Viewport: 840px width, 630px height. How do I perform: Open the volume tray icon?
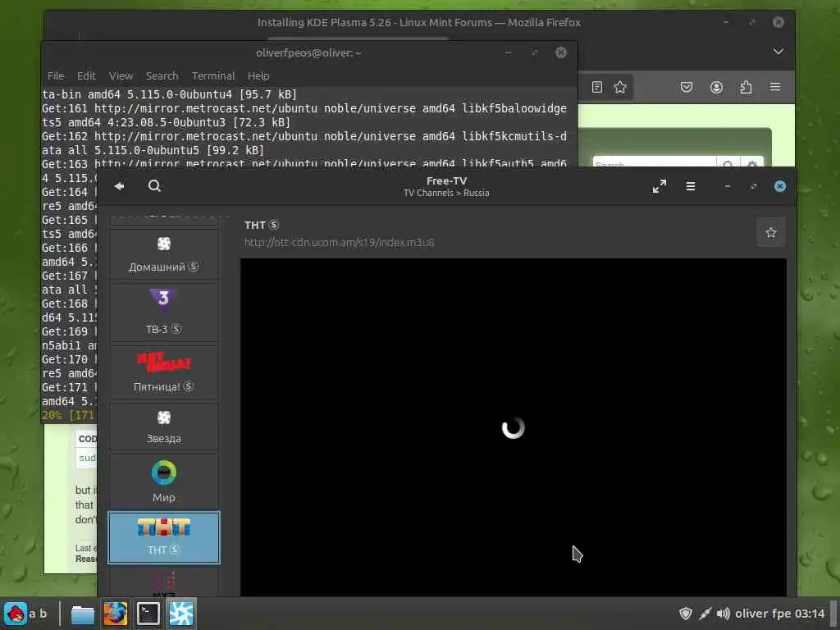pyautogui.click(x=724, y=614)
